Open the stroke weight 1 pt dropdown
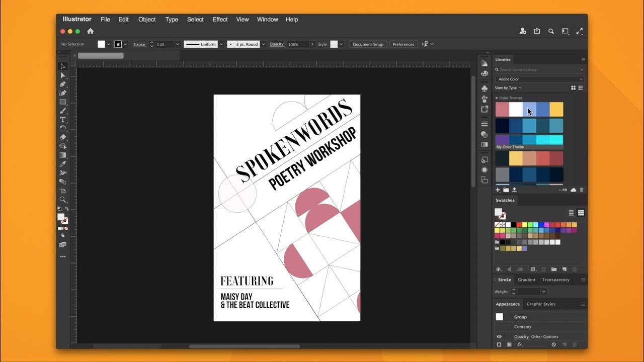 178,44
